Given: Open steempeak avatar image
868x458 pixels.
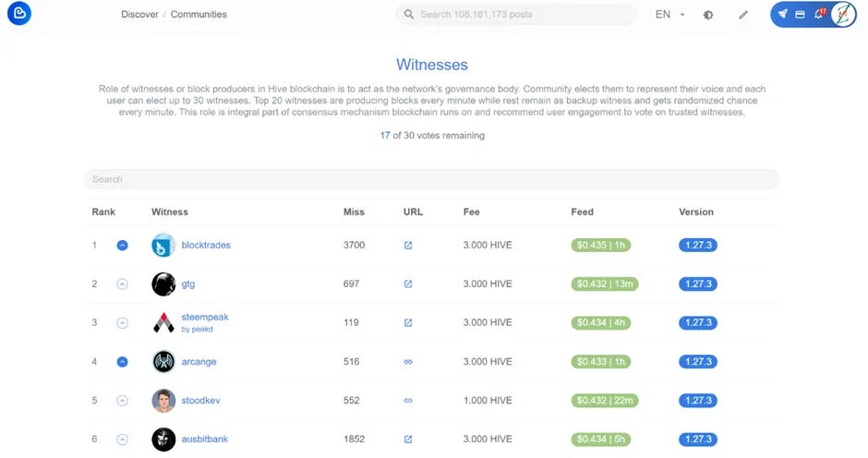Looking at the screenshot, I should pos(163,323).
